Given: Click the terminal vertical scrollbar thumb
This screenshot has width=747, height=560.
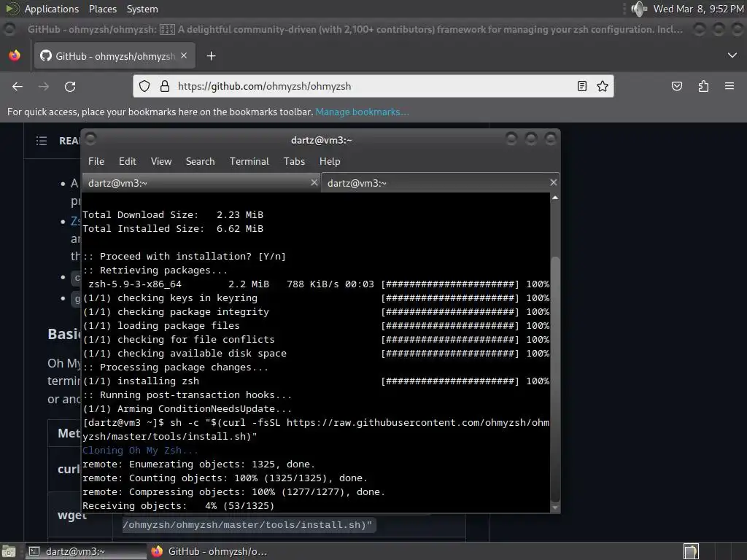Looking at the screenshot, I should click(x=555, y=378).
